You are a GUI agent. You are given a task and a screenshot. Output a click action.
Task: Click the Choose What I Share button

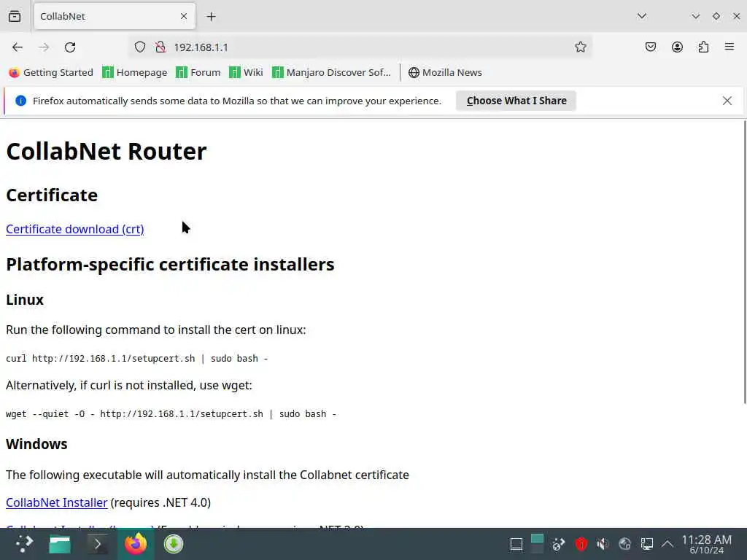(516, 101)
